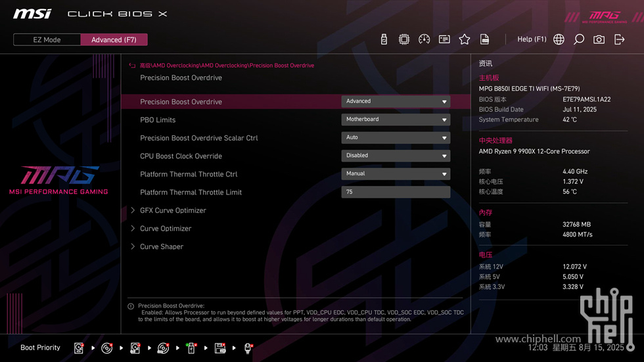
Task: Open the M-Flash USB drive icon
Action: tap(384, 39)
